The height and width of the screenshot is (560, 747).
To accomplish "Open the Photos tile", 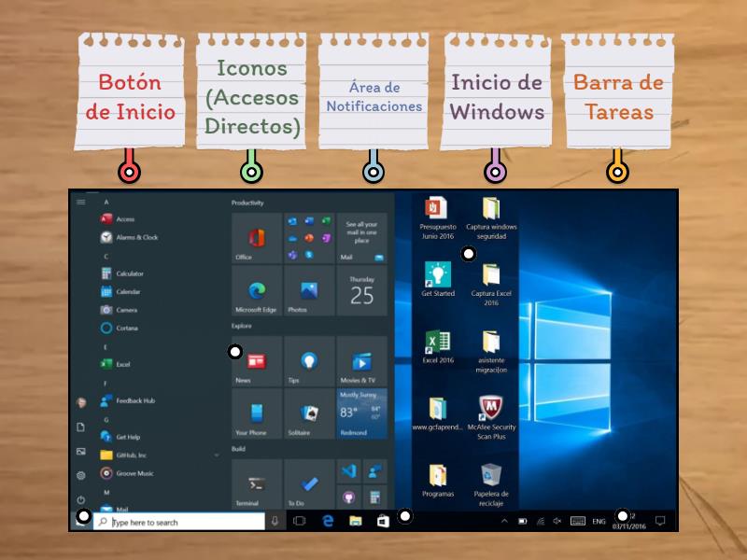I will coord(309,290).
